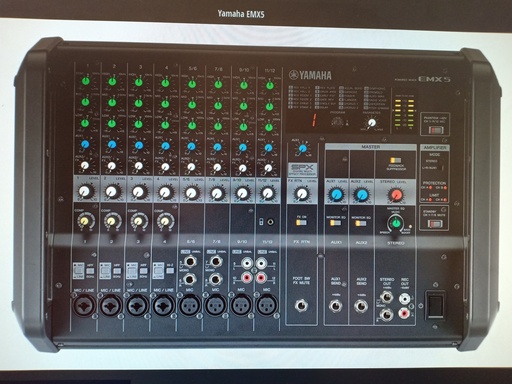512x384 pixels.
Task: Click channel 11/12 LEVEL knob
Action: 268,193
